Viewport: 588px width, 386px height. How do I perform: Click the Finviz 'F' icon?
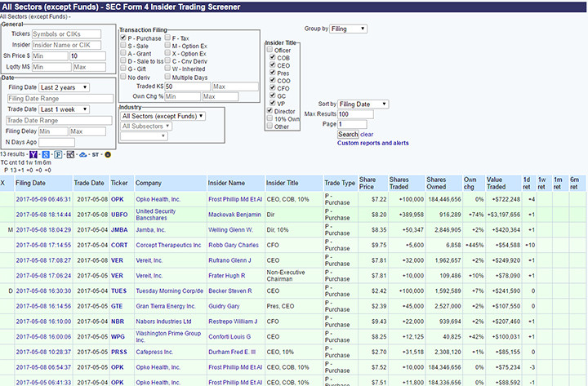pos(58,154)
